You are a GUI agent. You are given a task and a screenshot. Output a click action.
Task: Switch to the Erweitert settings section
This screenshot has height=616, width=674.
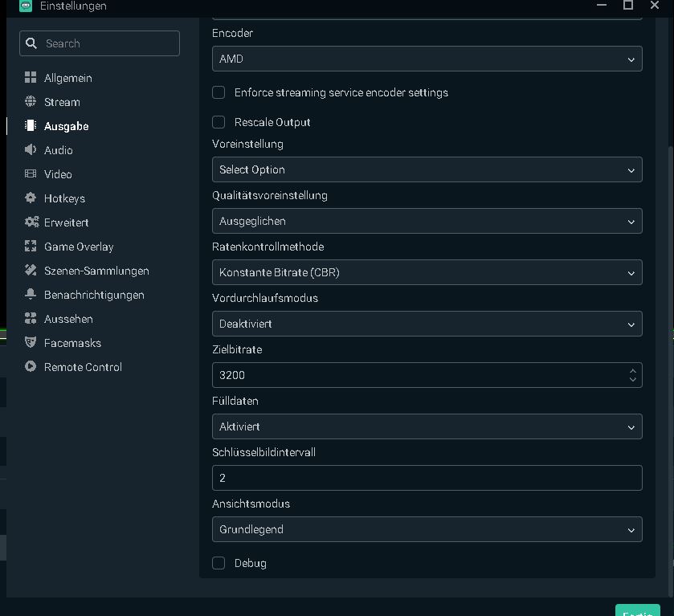pos(66,222)
